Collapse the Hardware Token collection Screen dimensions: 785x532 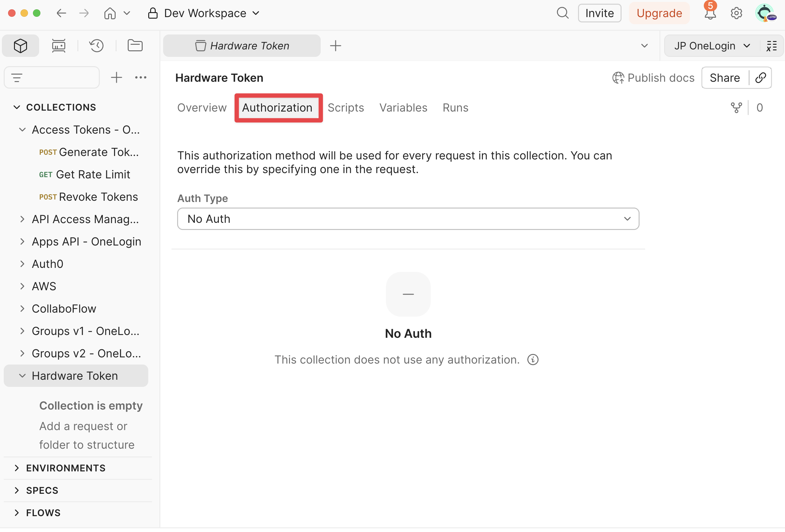click(x=22, y=376)
